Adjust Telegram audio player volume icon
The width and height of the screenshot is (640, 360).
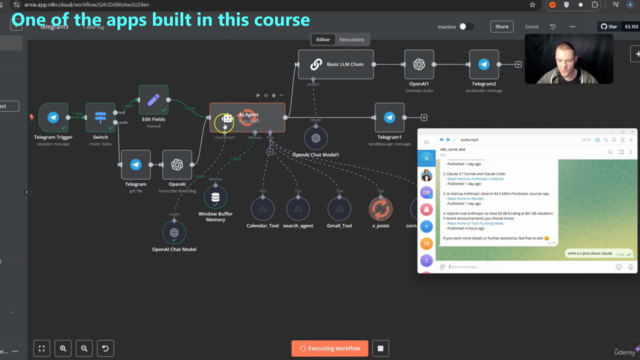(x=597, y=140)
